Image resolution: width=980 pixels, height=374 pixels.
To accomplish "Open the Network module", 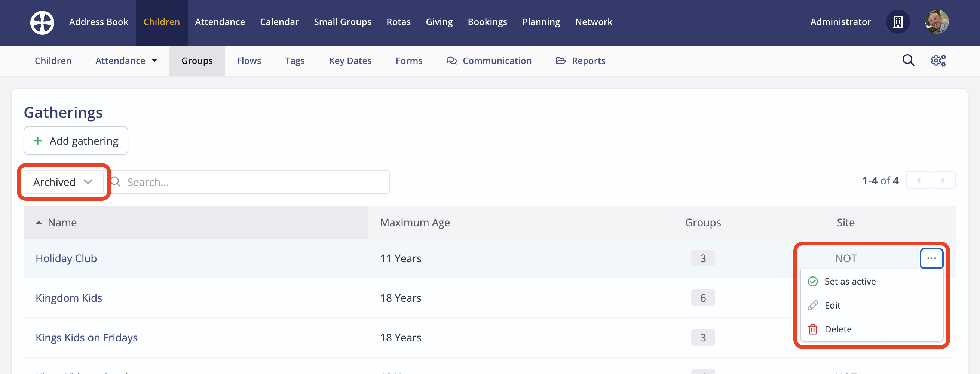I will coord(594,22).
